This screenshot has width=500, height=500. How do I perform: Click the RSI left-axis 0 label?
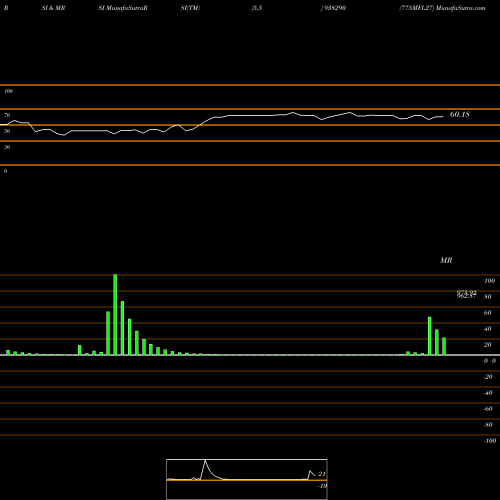pos(5,171)
